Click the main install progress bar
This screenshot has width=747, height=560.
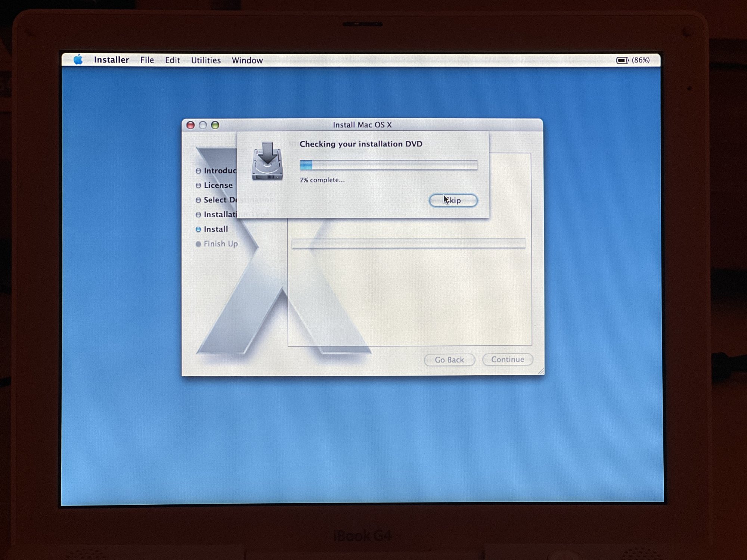(x=409, y=243)
